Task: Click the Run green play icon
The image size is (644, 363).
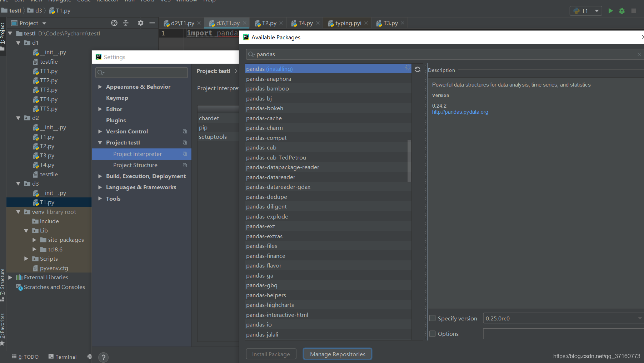Action: pos(610,11)
